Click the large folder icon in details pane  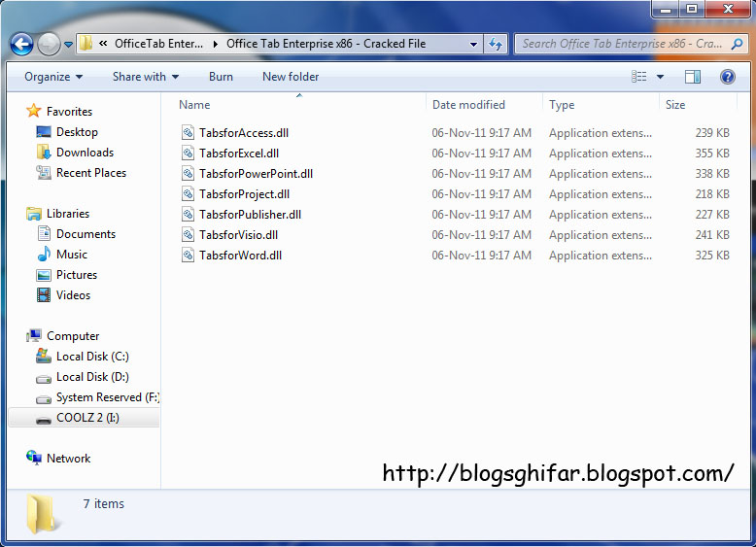click(x=43, y=514)
